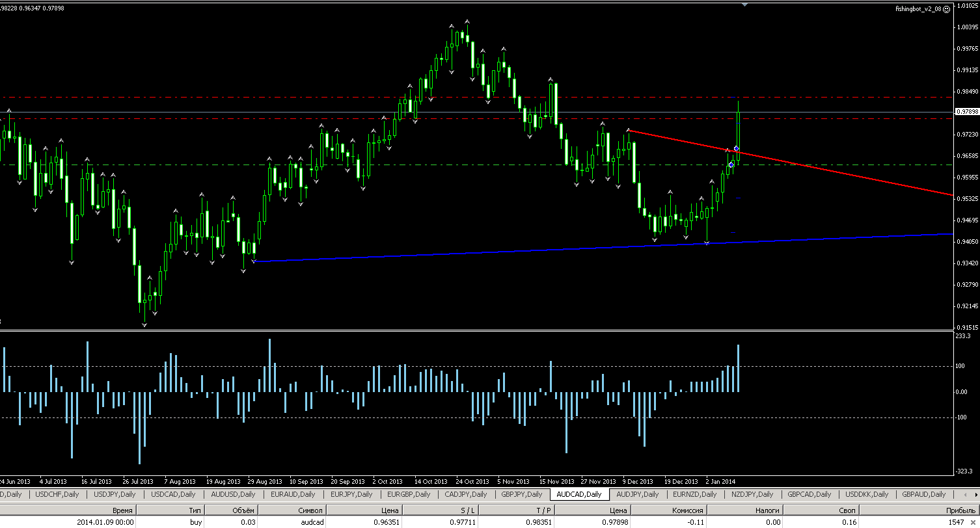Image resolution: width=980 pixels, height=528 pixels.
Task: Switch to the USDCHF,Daily chart tab
Action: click(57, 495)
